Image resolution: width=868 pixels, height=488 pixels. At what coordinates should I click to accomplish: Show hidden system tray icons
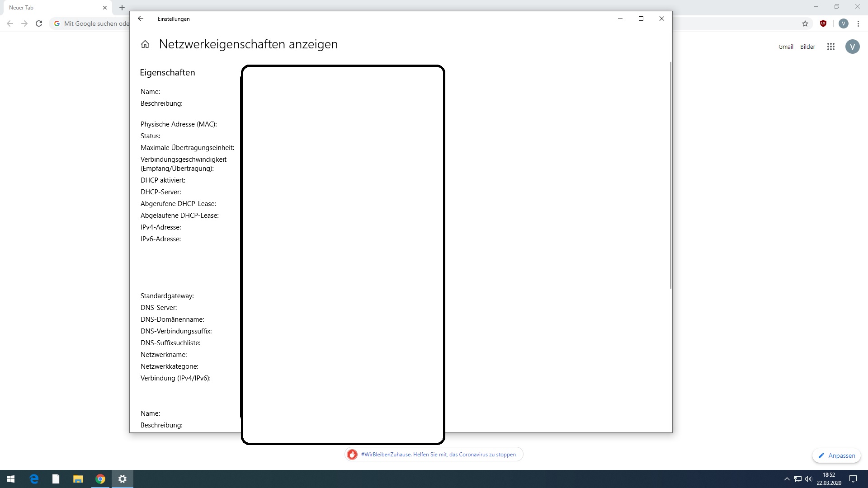coord(787,479)
